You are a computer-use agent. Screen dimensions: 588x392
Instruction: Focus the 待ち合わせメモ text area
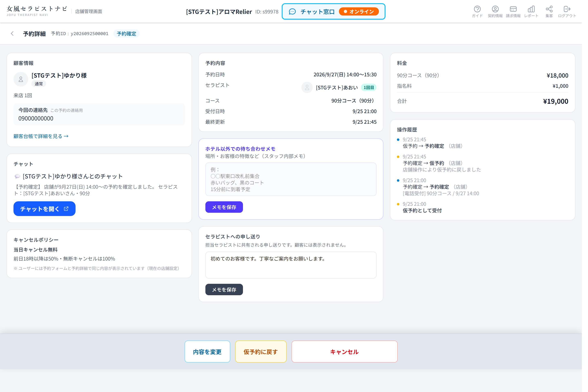[294, 181]
